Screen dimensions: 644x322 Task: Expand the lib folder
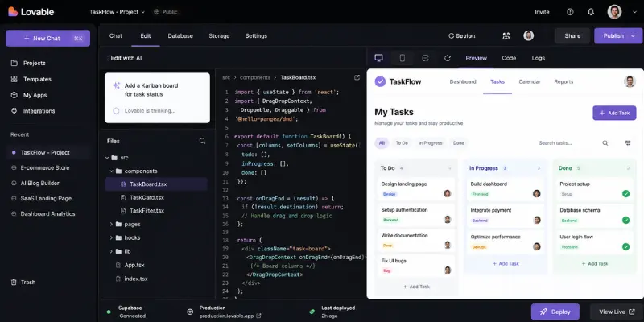point(111,251)
